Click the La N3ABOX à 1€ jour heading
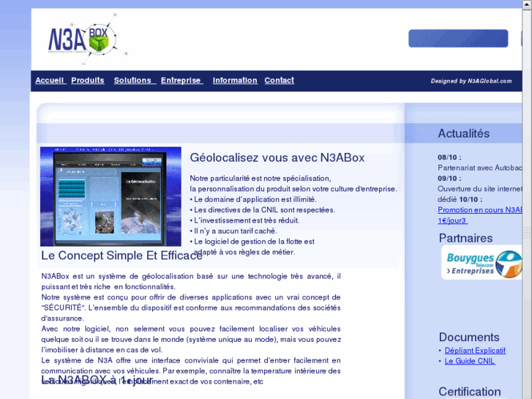This screenshot has width=532, height=399. point(97,380)
